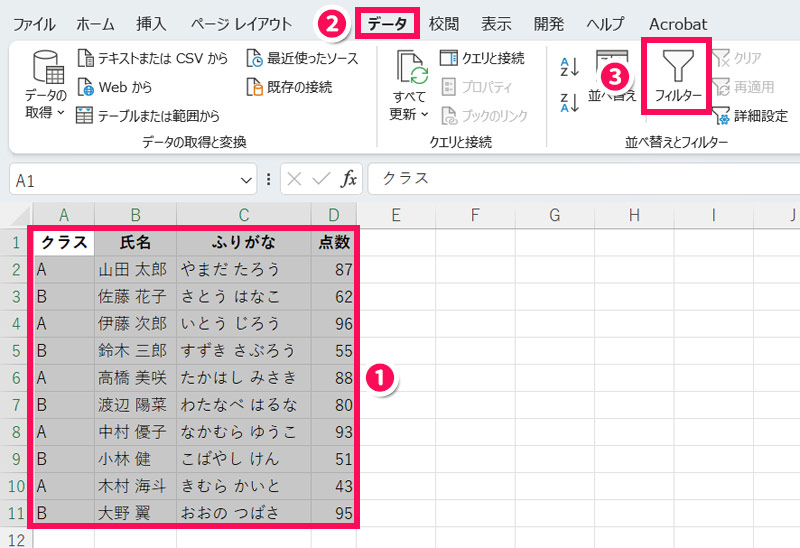This screenshot has height=548, width=800.
Task: Switch to 挿入 tab
Action: tap(151, 24)
